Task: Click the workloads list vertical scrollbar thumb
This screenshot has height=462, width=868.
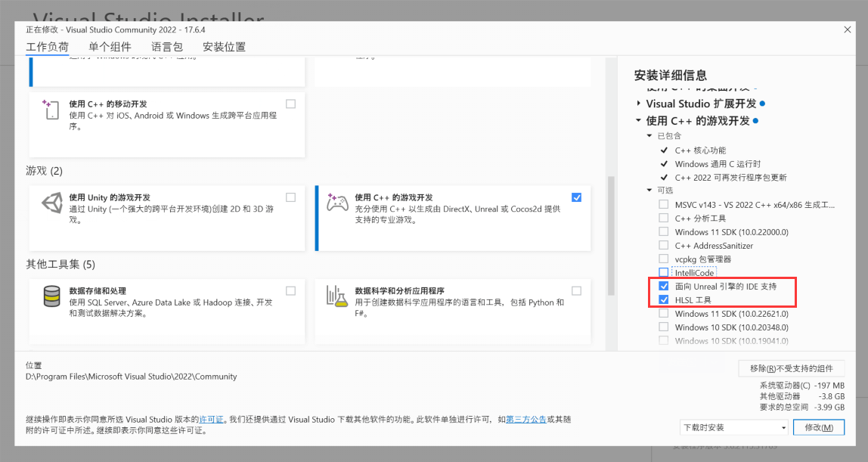Action: click(x=611, y=236)
